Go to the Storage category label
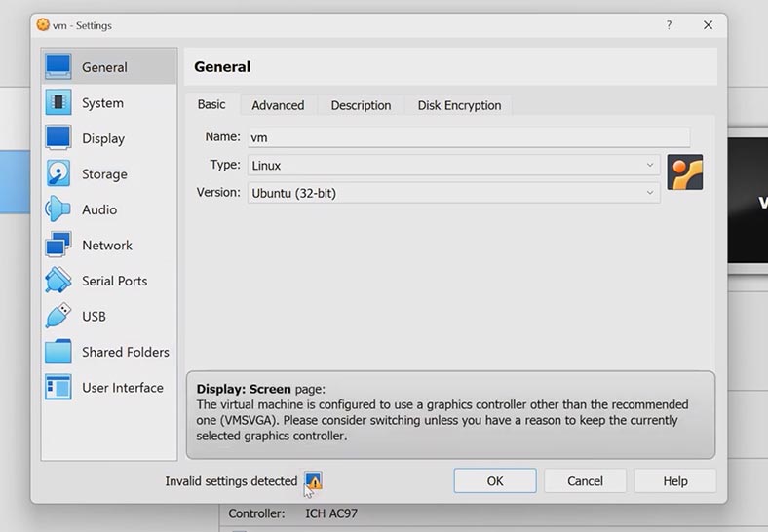 coord(104,173)
